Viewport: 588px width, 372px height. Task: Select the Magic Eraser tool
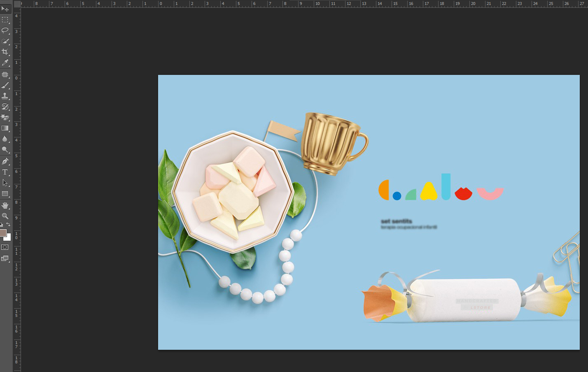tap(5, 117)
